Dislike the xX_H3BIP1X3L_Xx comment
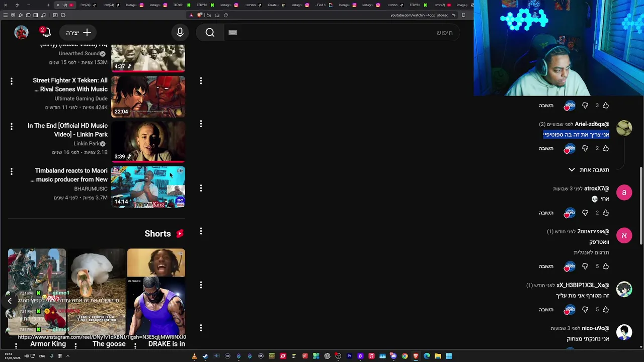Viewport: 644px width, 362px height. click(585, 309)
